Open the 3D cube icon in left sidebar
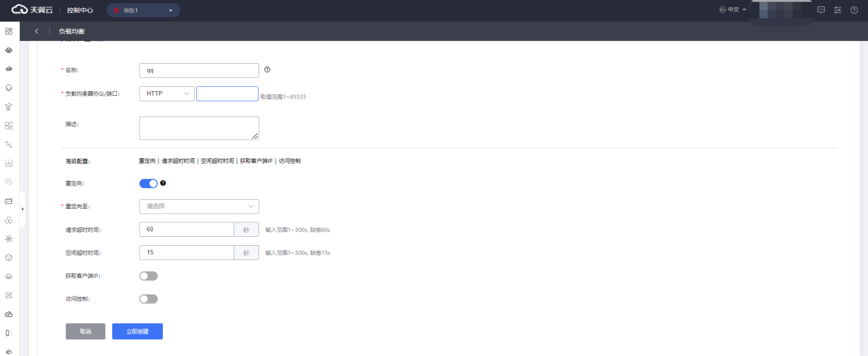 (x=8, y=258)
